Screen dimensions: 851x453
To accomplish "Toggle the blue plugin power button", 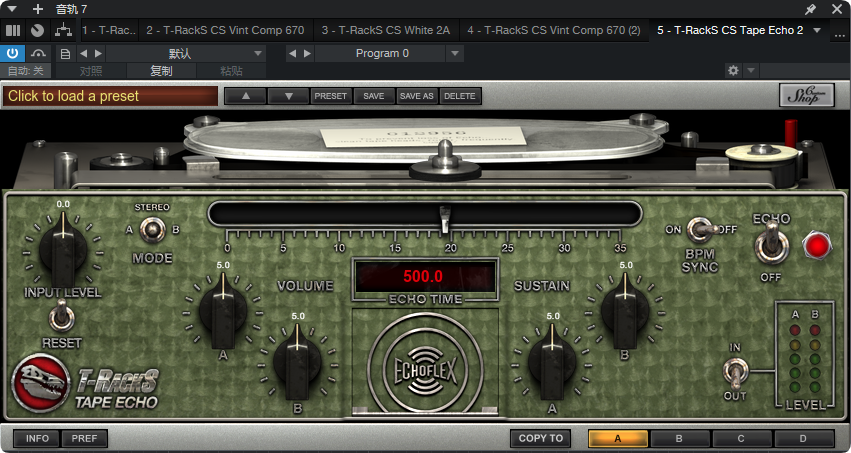I will (x=12, y=53).
